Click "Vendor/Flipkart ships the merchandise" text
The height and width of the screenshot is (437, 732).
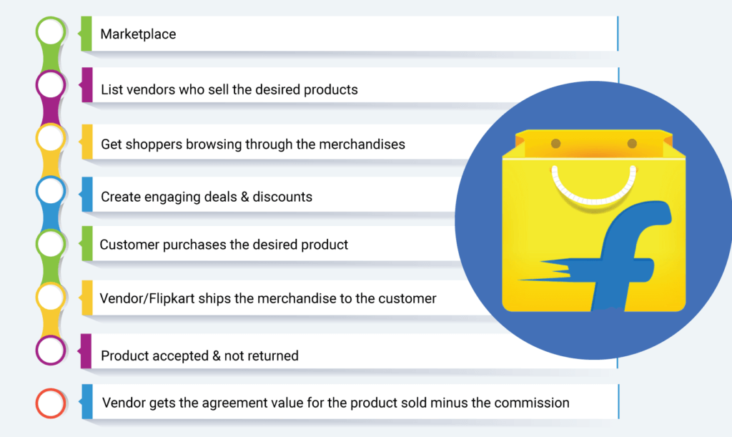[268, 298]
